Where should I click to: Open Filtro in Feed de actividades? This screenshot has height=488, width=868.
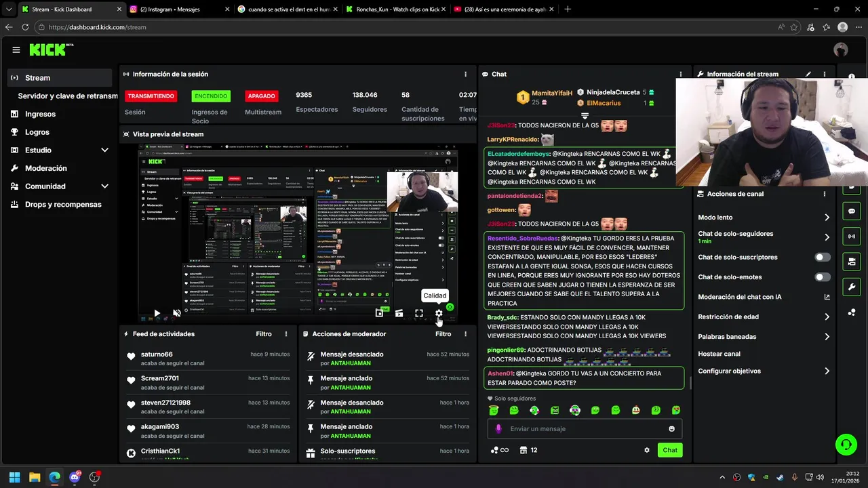click(264, 334)
